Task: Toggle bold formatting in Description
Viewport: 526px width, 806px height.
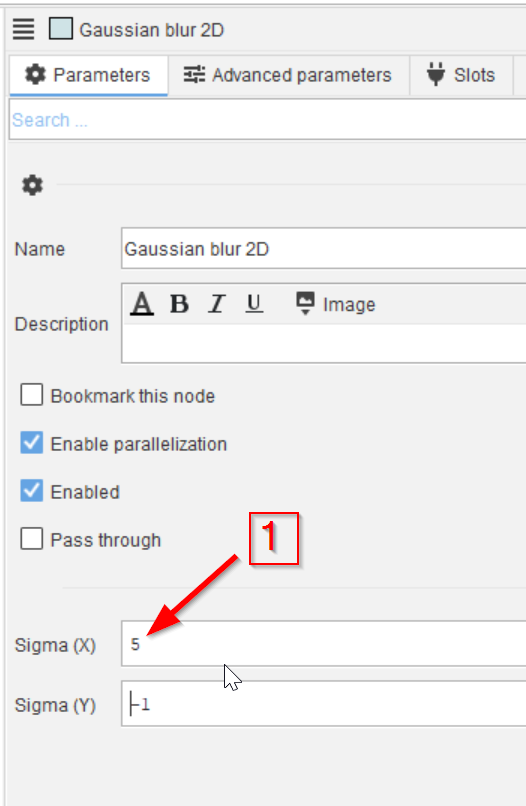Action: 179,304
